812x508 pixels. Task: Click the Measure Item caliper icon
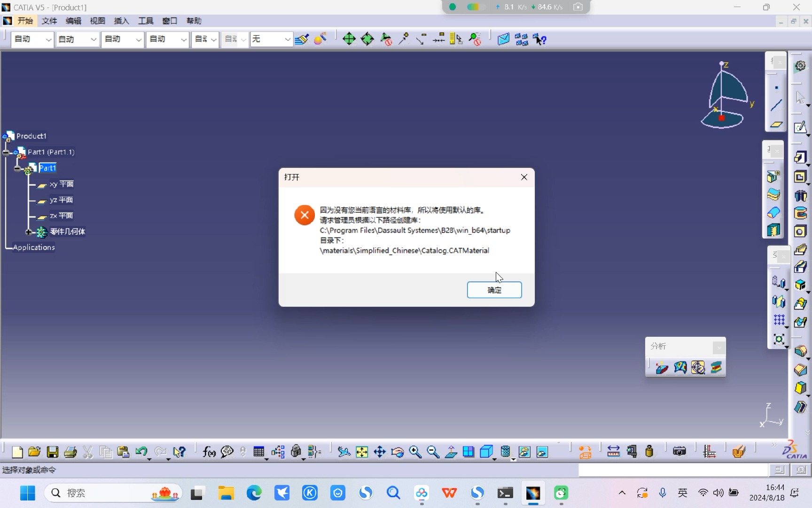click(x=632, y=452)
